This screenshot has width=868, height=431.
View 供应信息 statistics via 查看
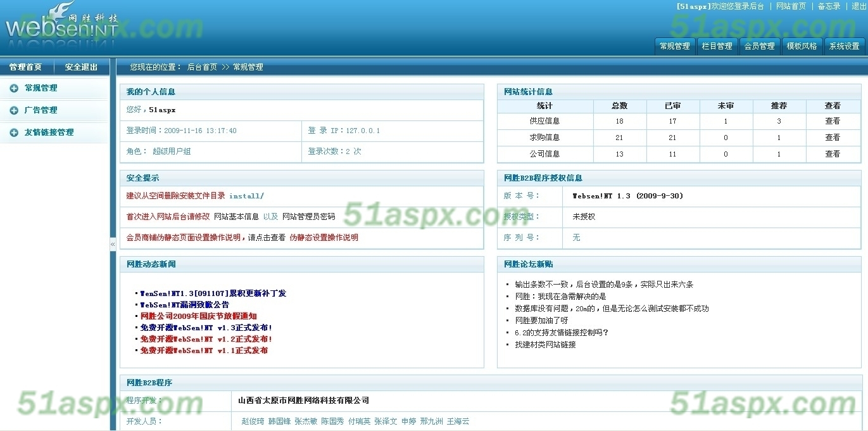pyautogui.click(x=833, y=121)
